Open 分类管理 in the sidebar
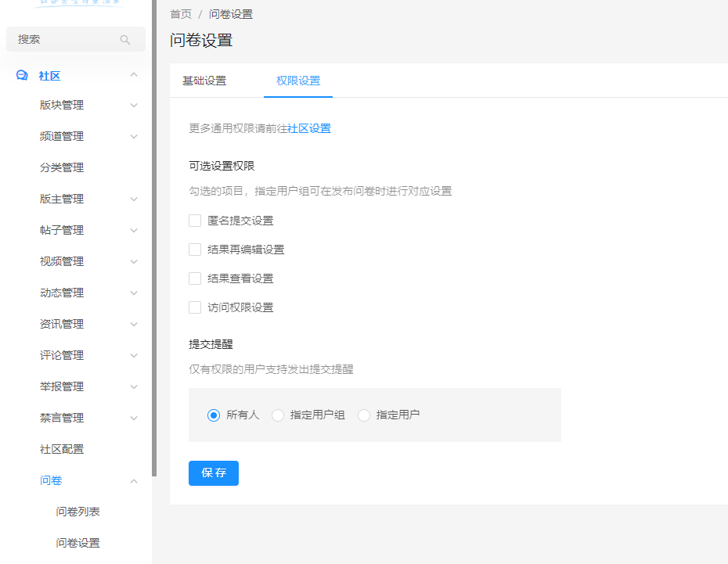Image resolution: width=728 pixels, height=564 pixels. click(62, 168)
